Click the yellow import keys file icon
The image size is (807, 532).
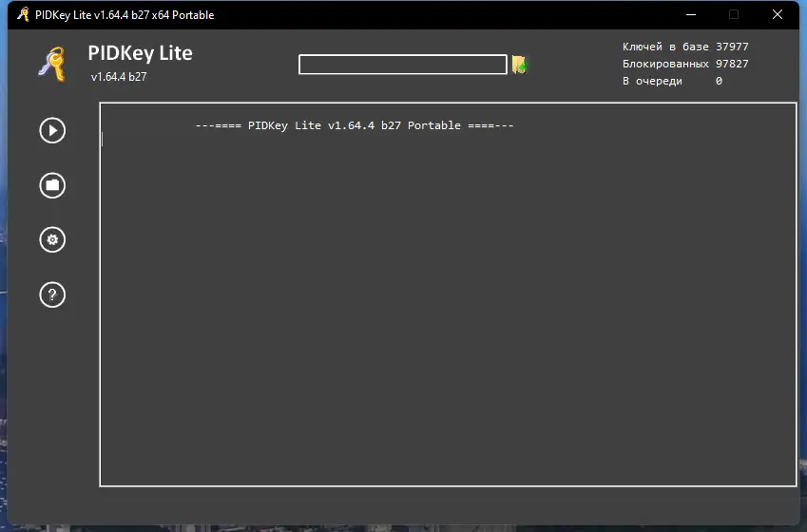(x=520, y=65)
